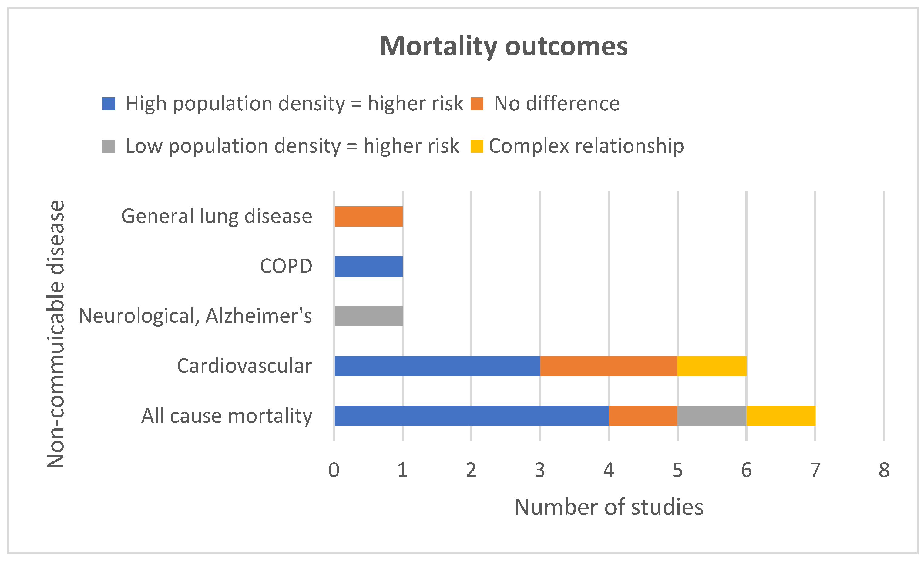Click the gray low density legend swatch
This screenshot has height=562, width=924.
(x=108, y=146)
